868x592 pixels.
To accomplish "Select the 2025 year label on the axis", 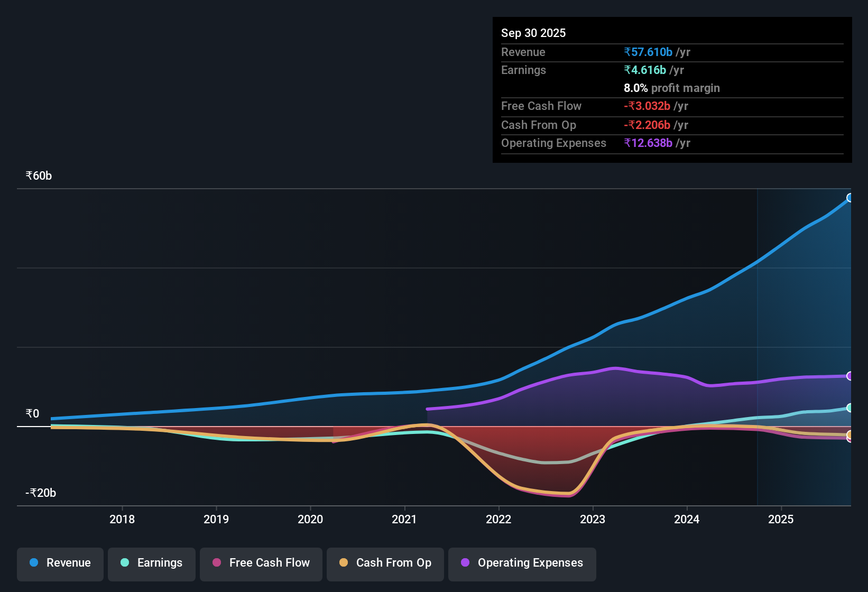I will (x=782, y=520).
